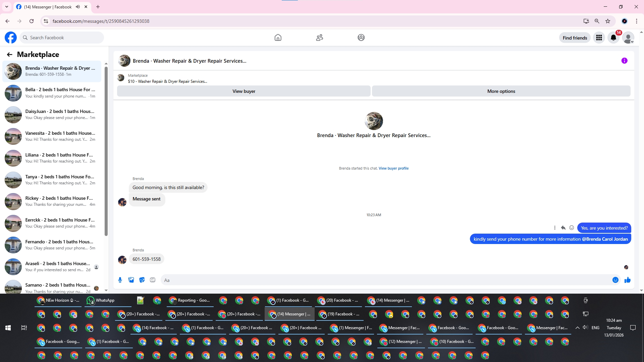Screen dimensions: 644x362
Task: Expand the account profile menu
Action: pos(628,38)
